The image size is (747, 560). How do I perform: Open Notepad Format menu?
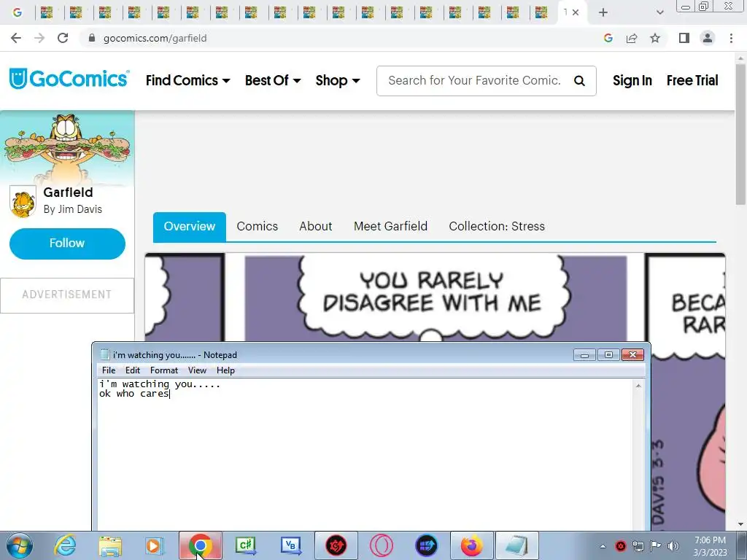(164, 370)
